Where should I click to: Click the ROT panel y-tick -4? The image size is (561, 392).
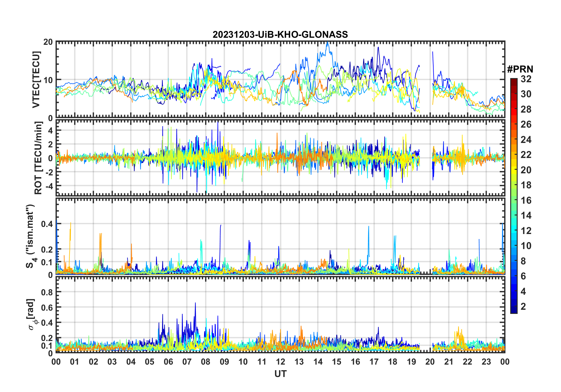(49, 186)
